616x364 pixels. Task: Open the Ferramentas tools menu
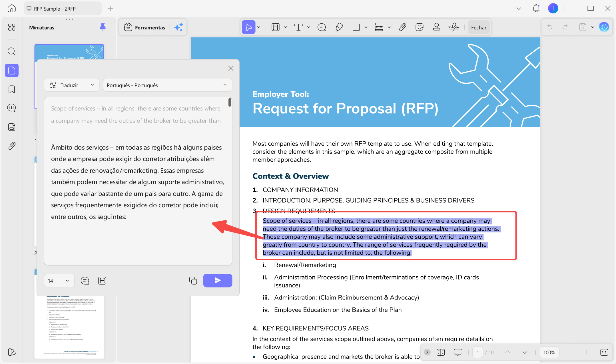click(145, 27)
